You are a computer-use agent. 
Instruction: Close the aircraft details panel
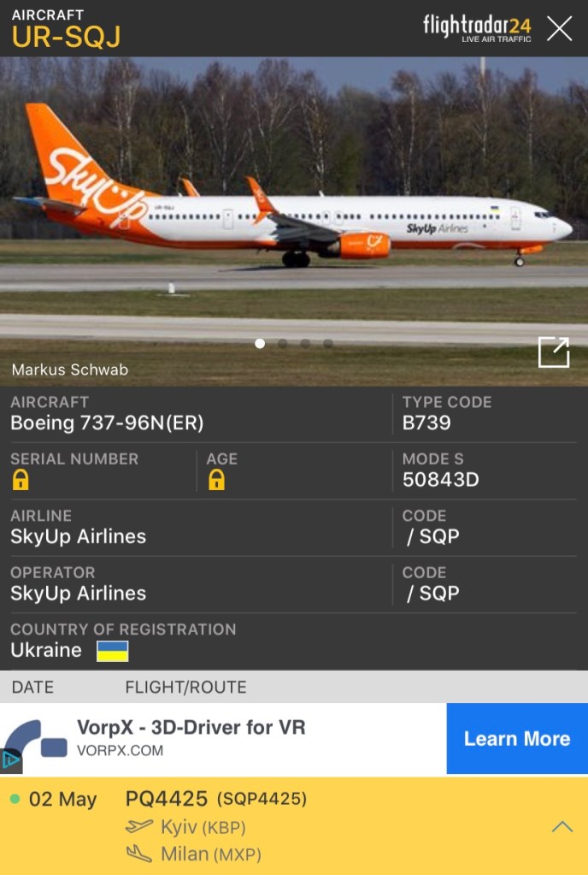pyautogui.click(x=559, y=28)
